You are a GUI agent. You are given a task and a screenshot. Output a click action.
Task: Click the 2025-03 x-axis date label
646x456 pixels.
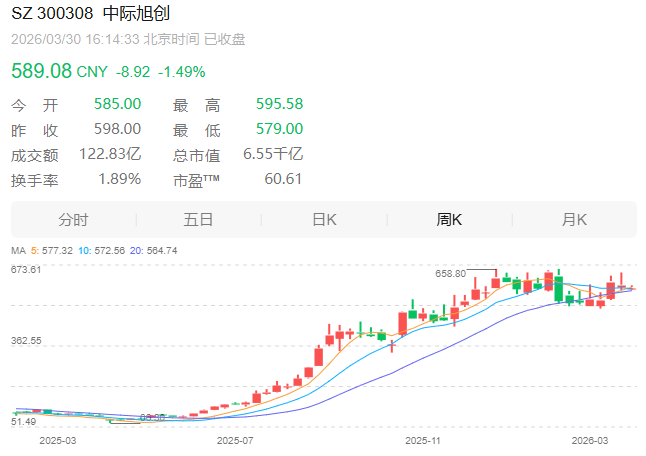tap(58, 441)
